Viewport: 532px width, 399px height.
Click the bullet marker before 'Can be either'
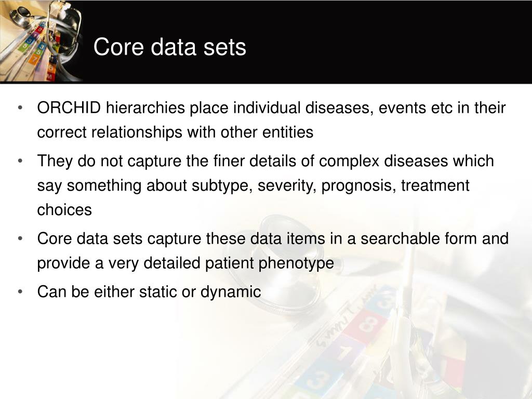point(20,291)
